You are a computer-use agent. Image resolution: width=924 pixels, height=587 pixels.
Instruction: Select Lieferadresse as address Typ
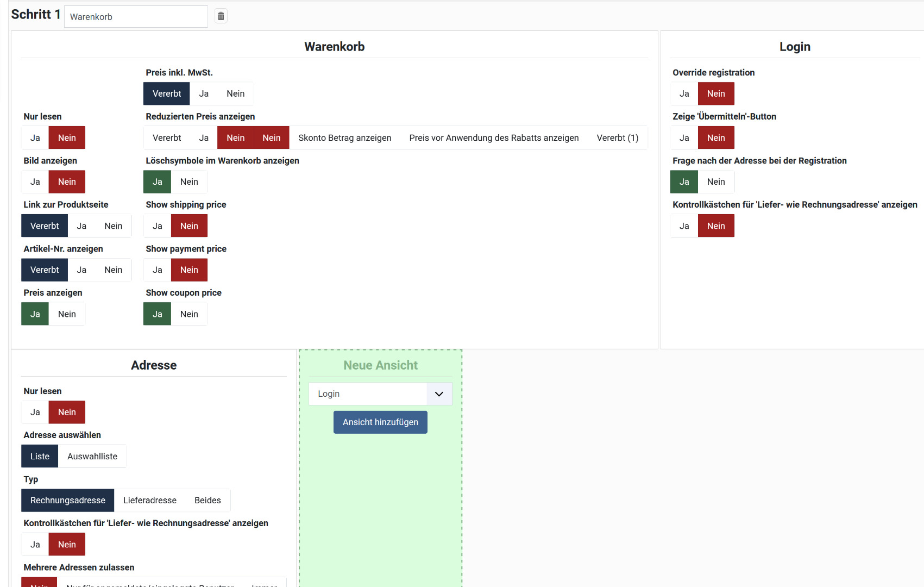pyautogui.click(x=149, y=501)
